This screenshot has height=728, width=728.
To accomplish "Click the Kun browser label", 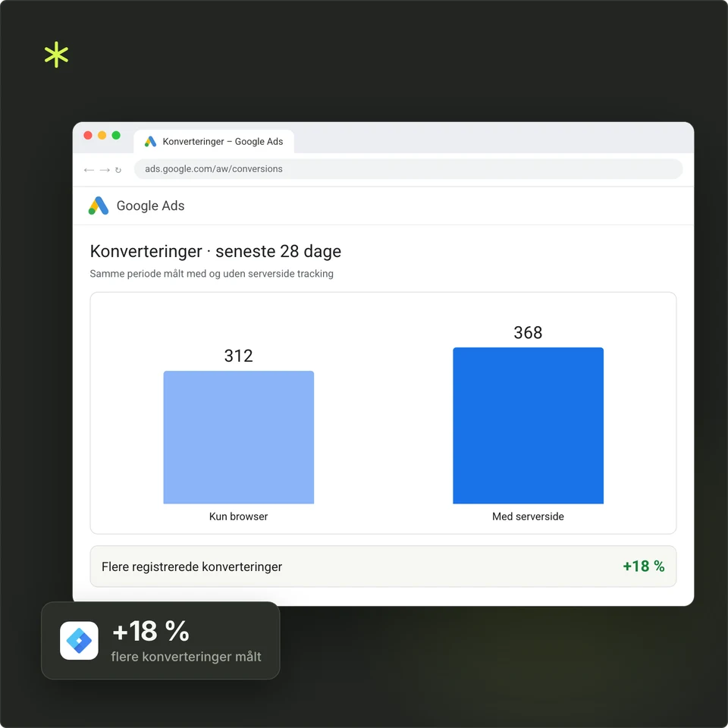I will click(x=239, y=516).
